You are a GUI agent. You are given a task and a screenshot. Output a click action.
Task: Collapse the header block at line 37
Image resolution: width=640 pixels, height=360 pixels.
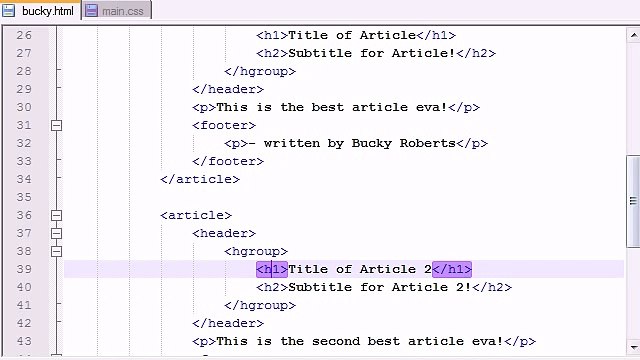point(57,233)
